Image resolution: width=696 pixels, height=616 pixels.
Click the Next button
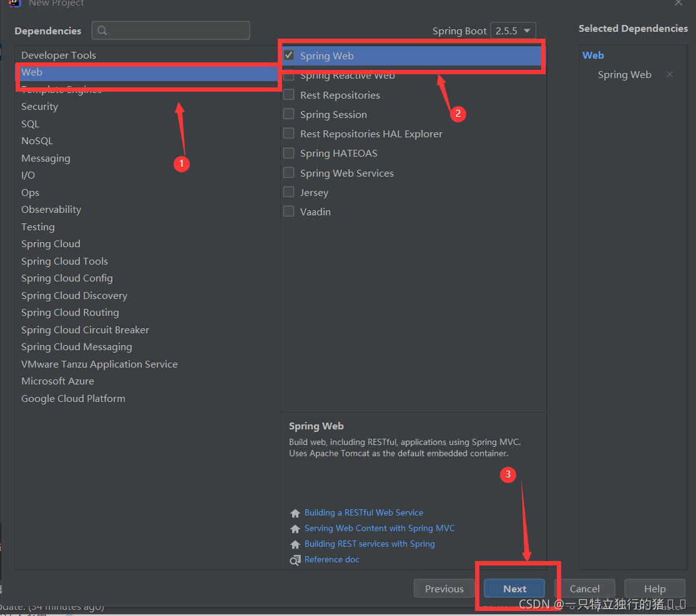point(514,589)
